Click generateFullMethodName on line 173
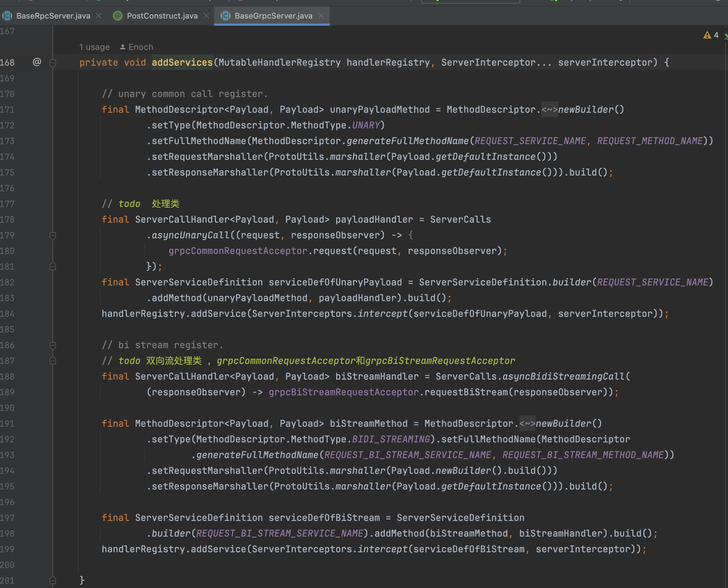The height and width of the screenshot is (588, 728). point(408,141)
